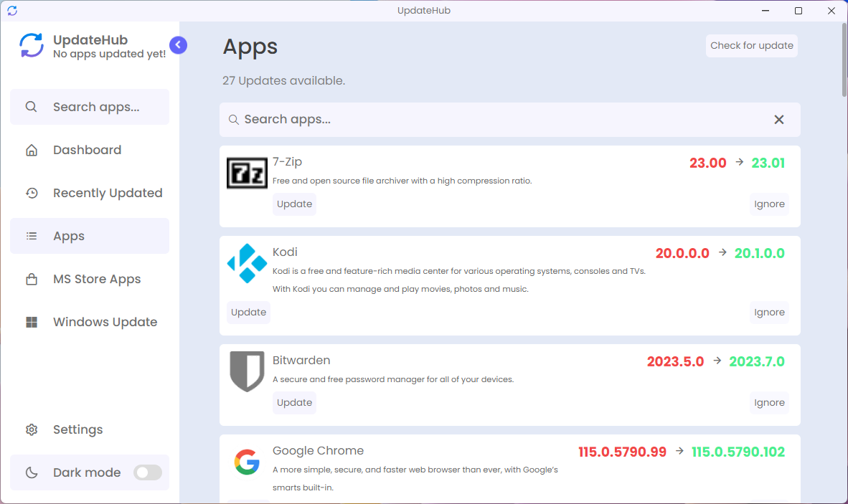Click the Settings gear icon
Screen dimensions: 848x504
[32, 429]
